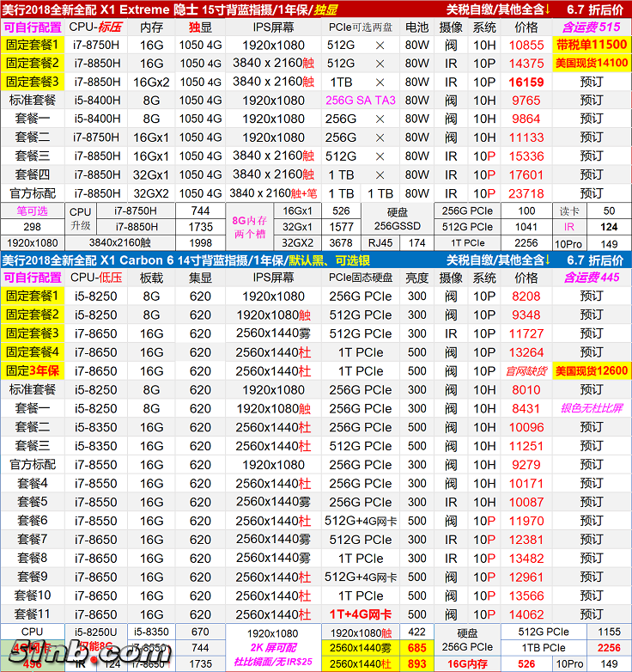Select the yellow 笔可选 cell
The width and height of the screenshot is (632, 672).
point(33,211)
